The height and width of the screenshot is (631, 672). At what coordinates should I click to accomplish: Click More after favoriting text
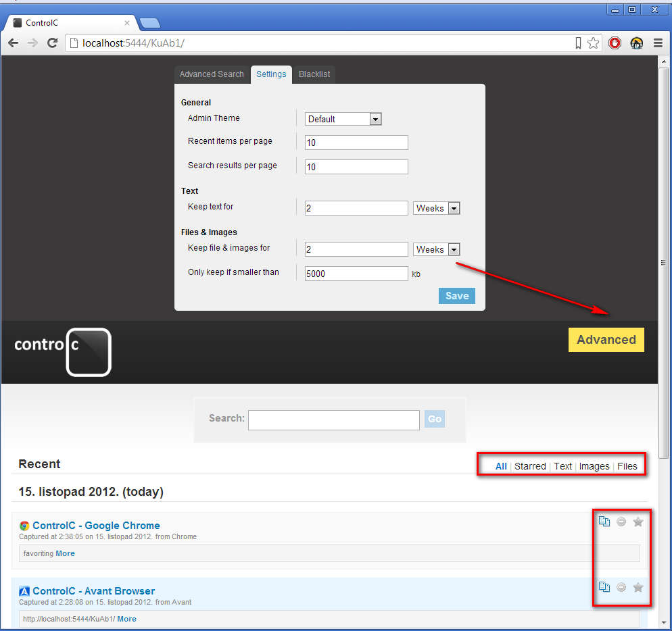[65, 553]
